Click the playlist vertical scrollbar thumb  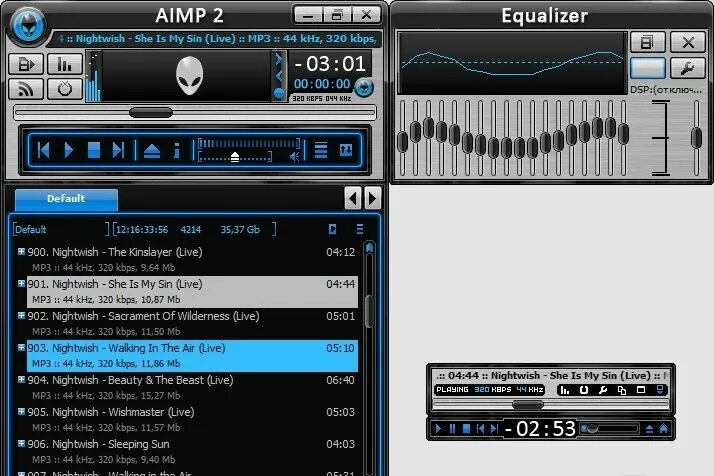coord(369,311)
